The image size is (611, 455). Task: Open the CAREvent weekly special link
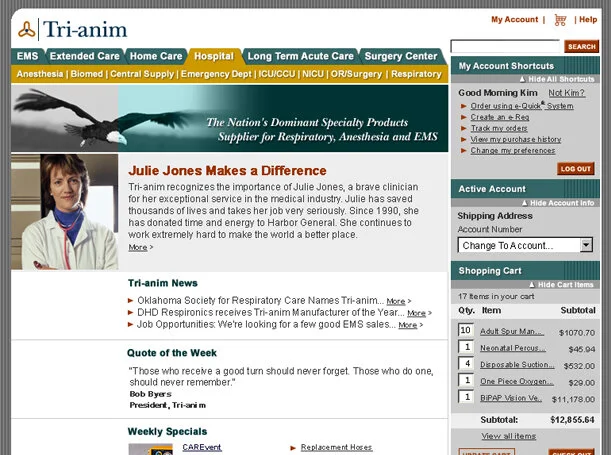[202, 448]
